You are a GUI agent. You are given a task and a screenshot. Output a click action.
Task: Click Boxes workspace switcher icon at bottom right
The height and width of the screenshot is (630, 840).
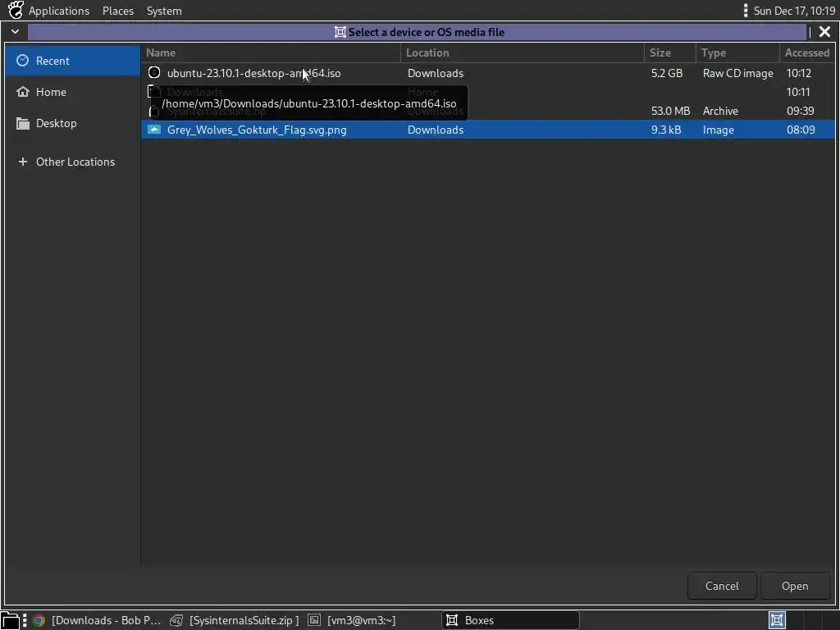point(777,620)
